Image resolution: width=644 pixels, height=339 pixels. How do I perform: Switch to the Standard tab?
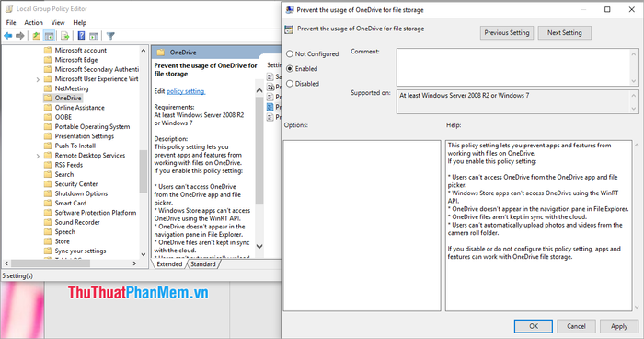click(203, 264)
